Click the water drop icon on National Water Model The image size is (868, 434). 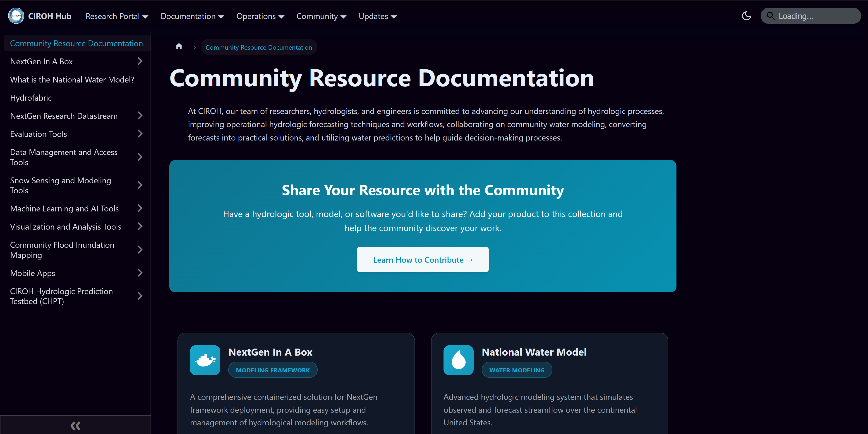coord(458,360)
